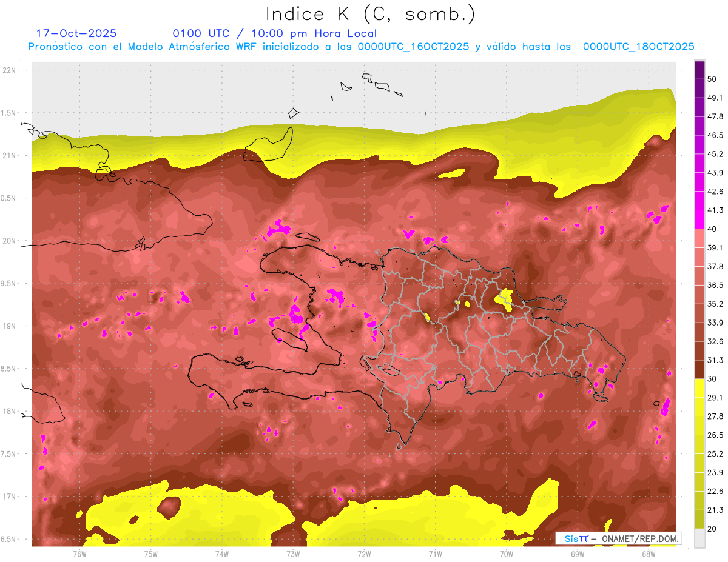Click the '20' value label on the color scale
Viewport: 728px width, 562px height.
pos(712,529)
